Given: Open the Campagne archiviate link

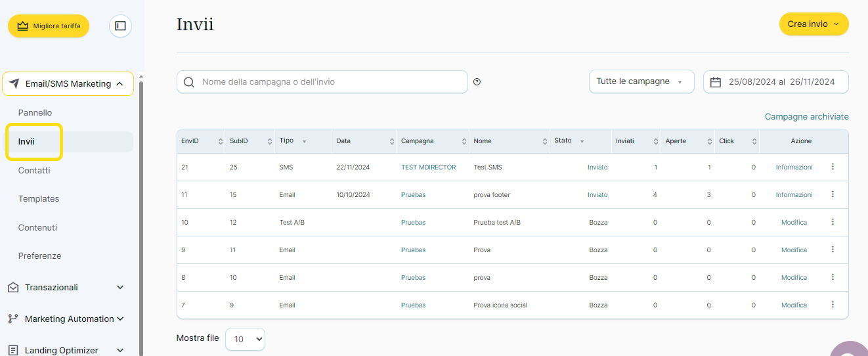Looking at the screenshot, I should pyautogui.click(x=806, y=116).
